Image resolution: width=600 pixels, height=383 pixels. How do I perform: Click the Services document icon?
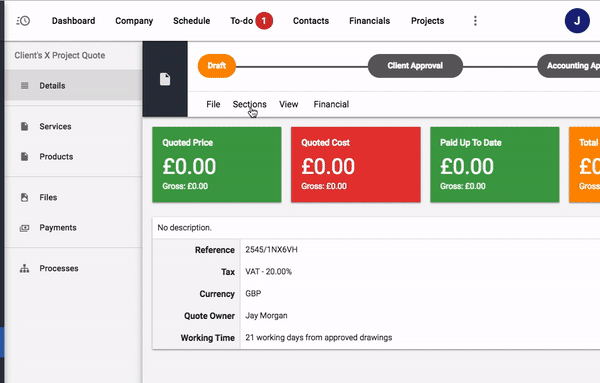pos(24,126)
